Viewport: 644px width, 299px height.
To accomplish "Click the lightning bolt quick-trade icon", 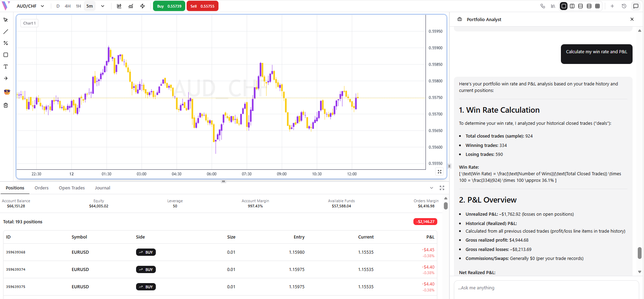I will click(142, 6).
